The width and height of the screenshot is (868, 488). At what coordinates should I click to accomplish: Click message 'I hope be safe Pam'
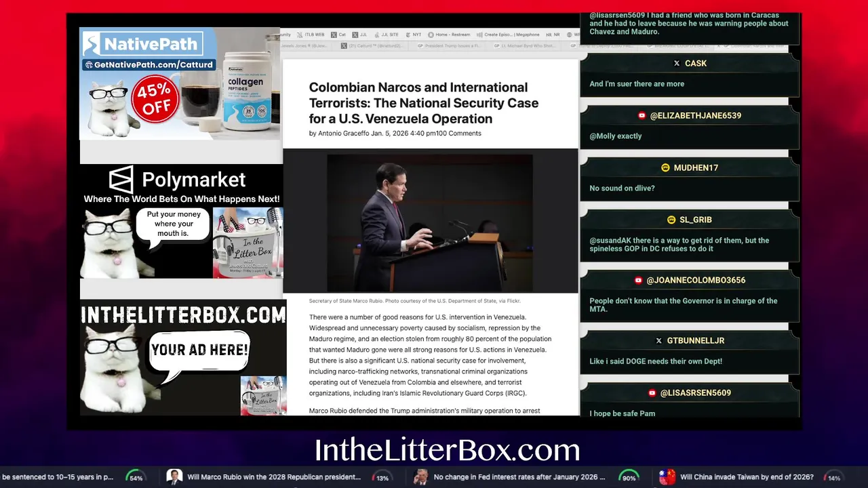[x=623, y=413]
